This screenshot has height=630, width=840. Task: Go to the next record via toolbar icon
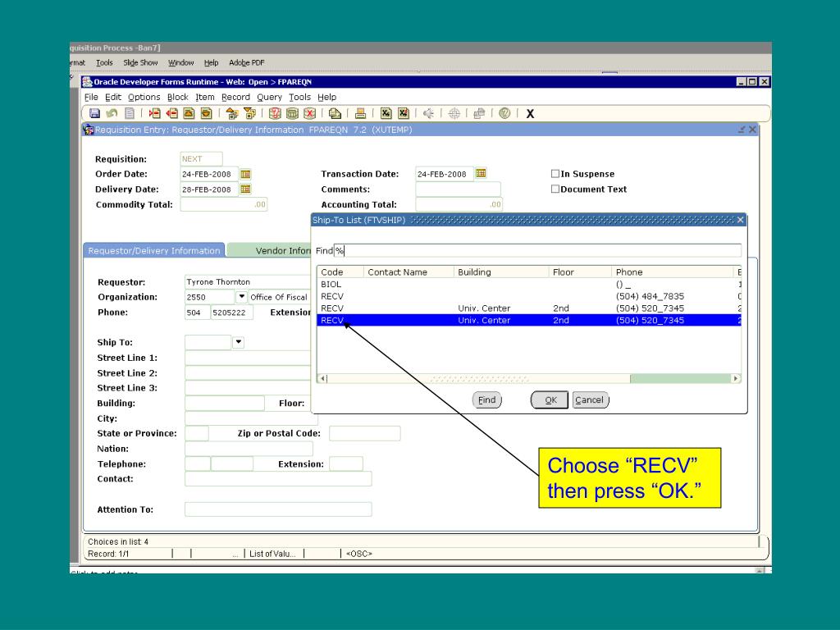[x=206, y=113]
